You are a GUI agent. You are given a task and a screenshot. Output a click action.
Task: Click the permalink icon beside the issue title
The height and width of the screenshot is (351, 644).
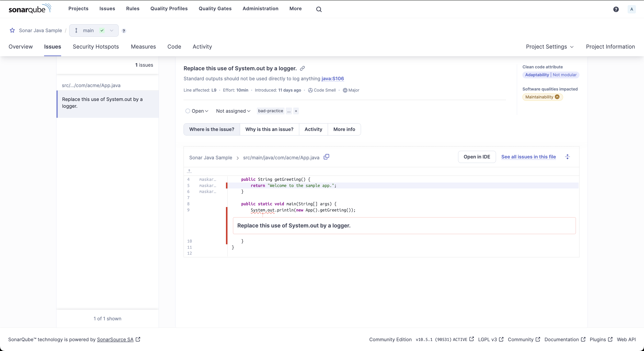pyautogui.click(x=302, y=68)
